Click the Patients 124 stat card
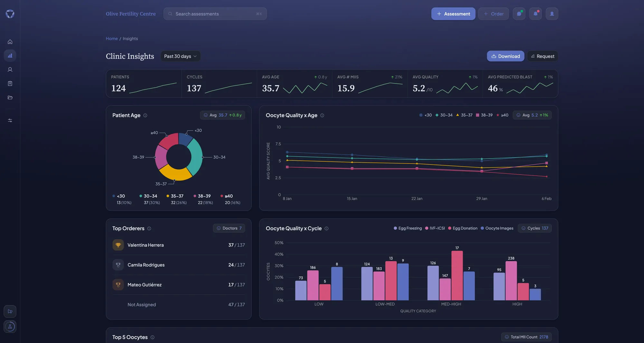The height and width of the screenshot is (343, 644). 144,84
